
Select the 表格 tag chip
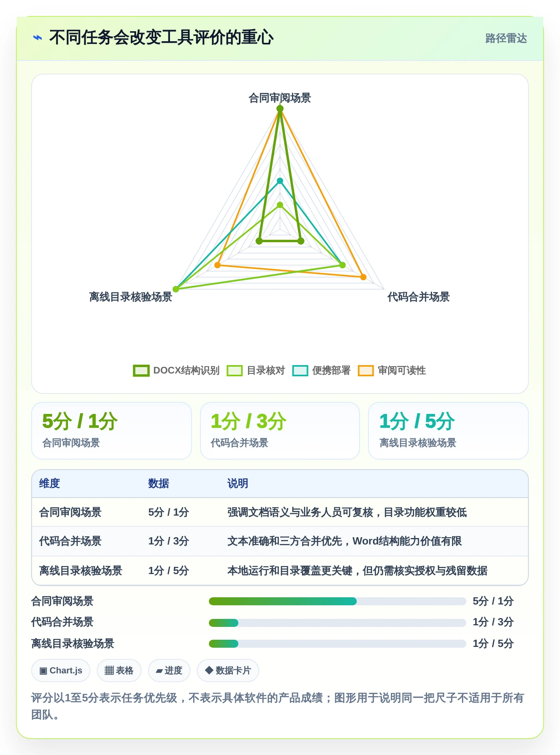coord(119,671)
